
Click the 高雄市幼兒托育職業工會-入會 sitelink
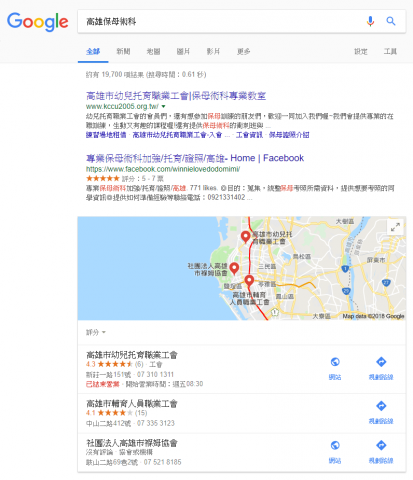point(177,135)
